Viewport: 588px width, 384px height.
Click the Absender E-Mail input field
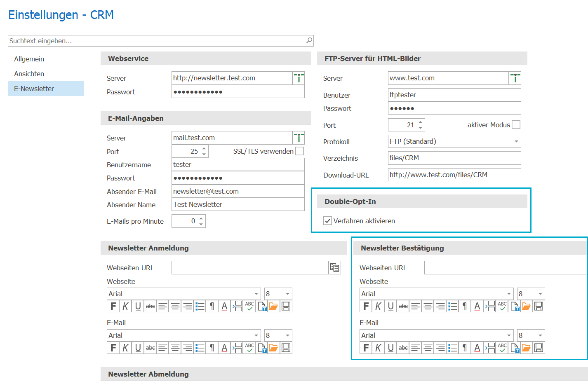(238, 191)
